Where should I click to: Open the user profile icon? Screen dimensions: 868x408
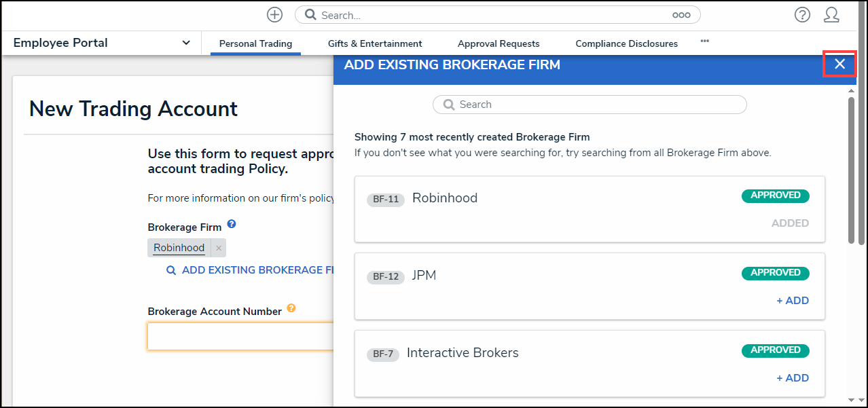click(x=831, y=15)
